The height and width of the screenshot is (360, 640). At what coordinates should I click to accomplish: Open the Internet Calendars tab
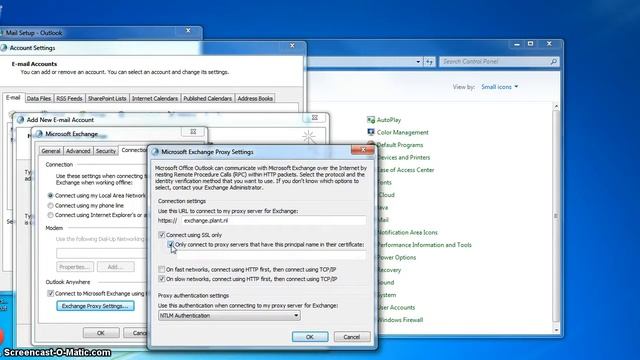coord(155,98)
